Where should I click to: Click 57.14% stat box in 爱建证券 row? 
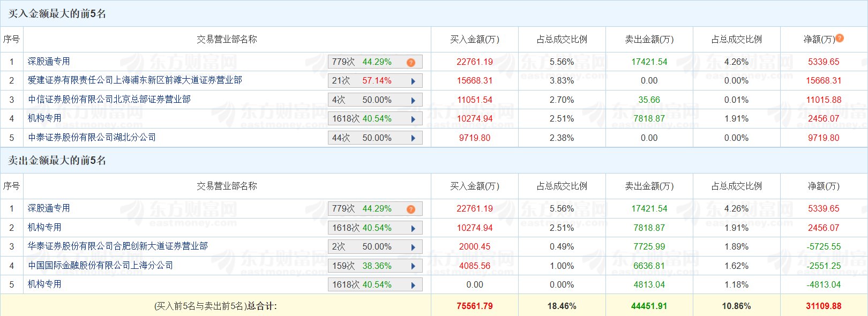(x=376, y=81)
